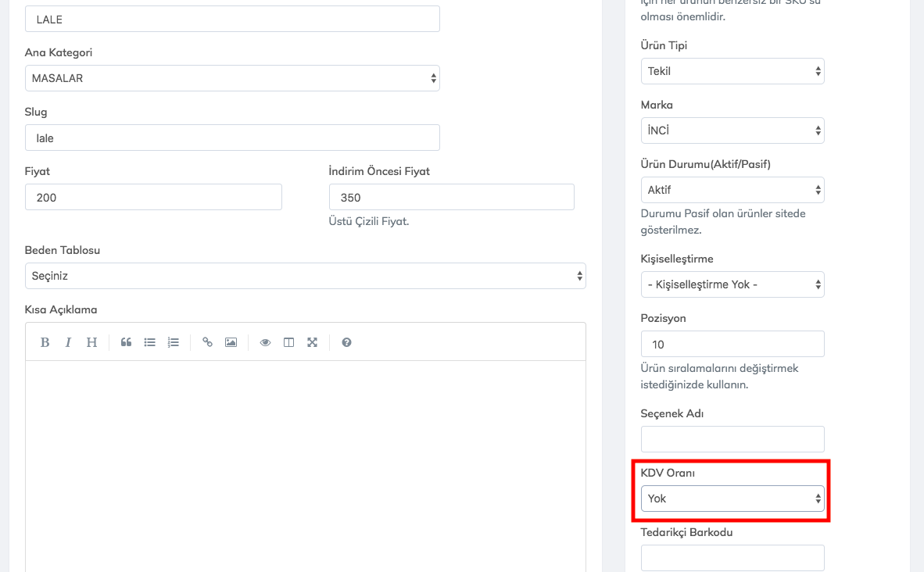Click into the Fiyat field containing 200
This screenshot has width=924, height=572.
(153, 198)
